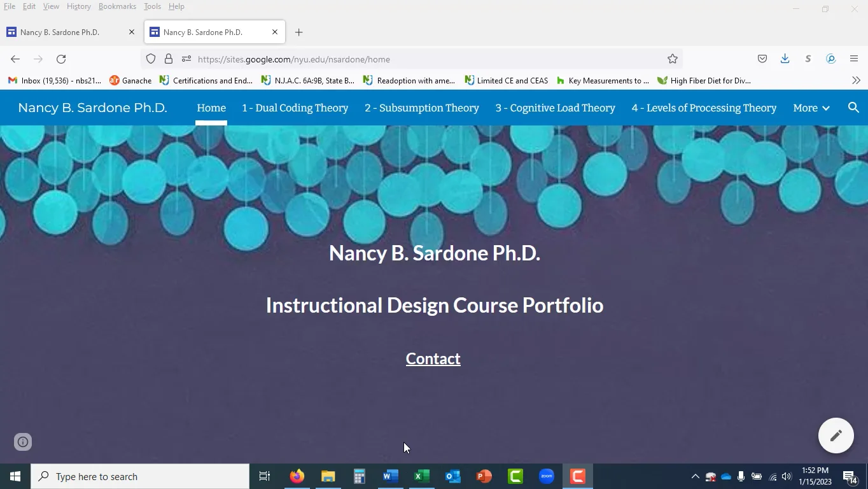868x489 pixels.
Task: Open tracking protection shield icon
Action: coord(151,59)
